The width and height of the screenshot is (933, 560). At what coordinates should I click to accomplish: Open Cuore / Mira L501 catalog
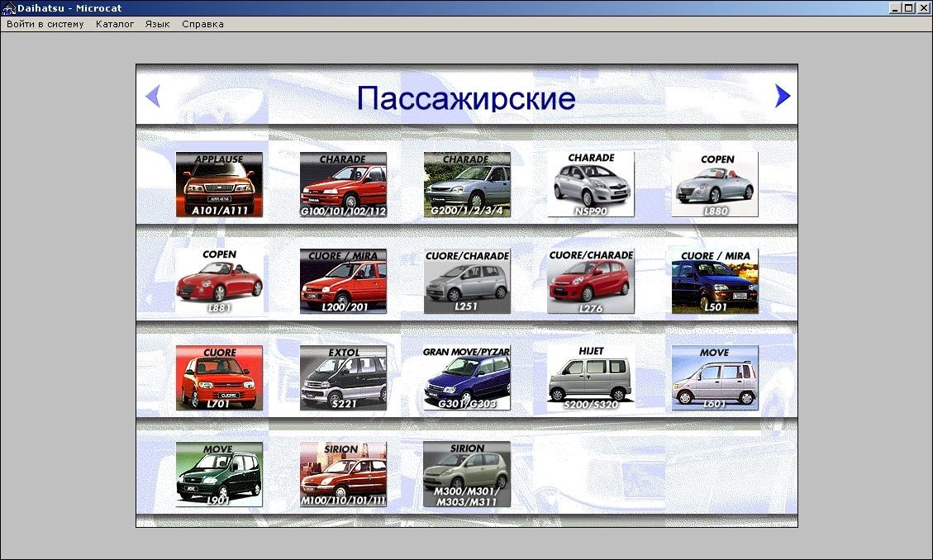[x=715, y=281]
